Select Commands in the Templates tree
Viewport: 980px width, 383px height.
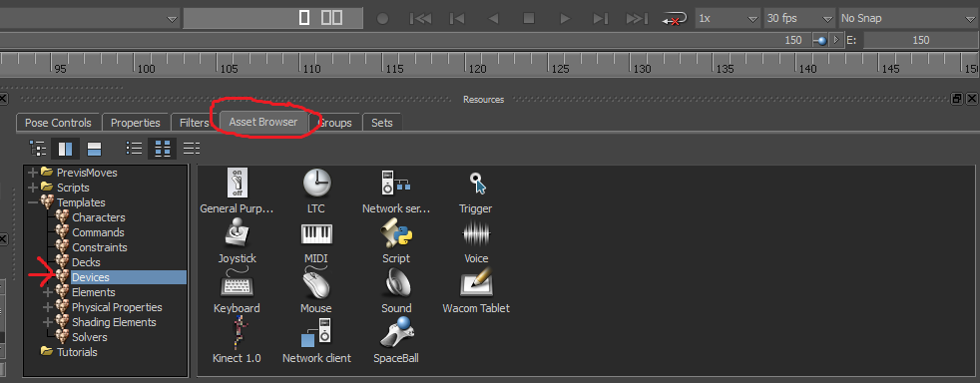coord(98,232)
